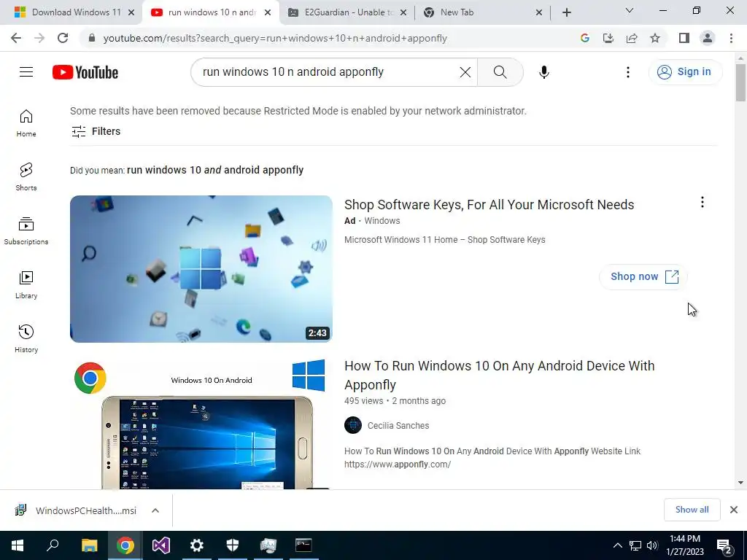Close the Download Windows 11 tab

click(131, 12)
